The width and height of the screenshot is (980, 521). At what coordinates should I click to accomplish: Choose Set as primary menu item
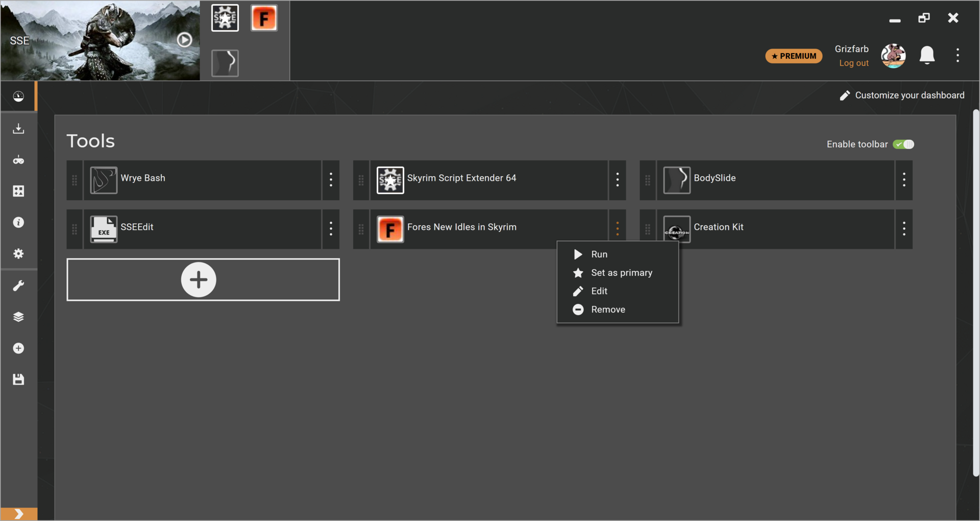tap(618, 273)
